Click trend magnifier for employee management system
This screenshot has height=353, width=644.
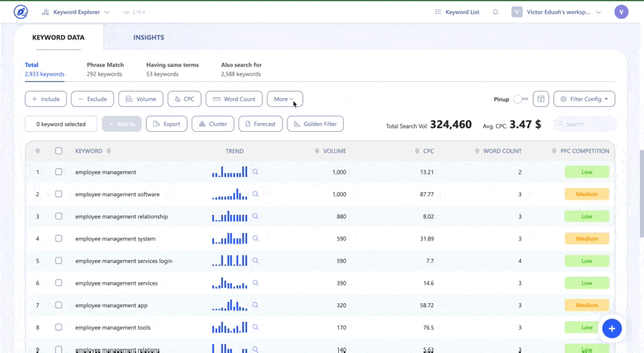click(x=255, y=239)
